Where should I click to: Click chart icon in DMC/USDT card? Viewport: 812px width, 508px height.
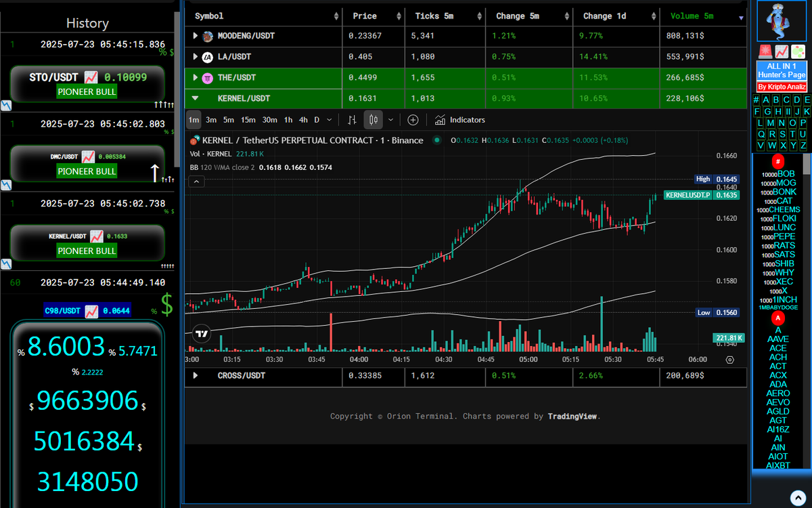pyautogui.click(x=88, y=156)
